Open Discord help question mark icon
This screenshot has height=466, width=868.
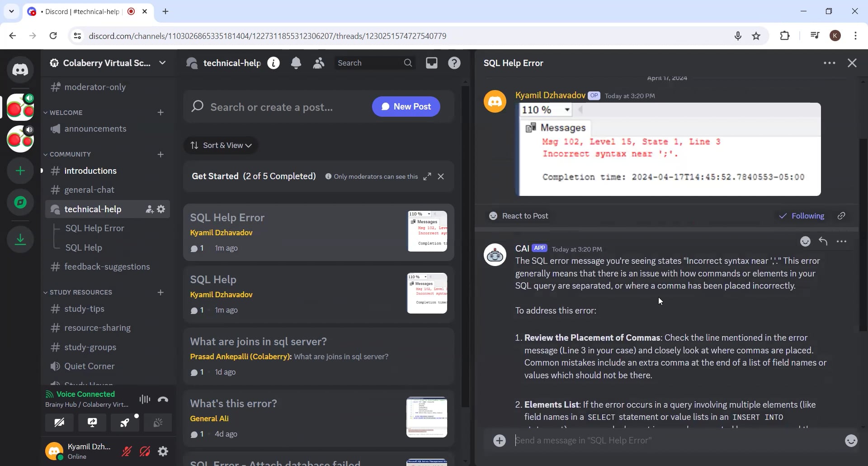point(454,63)
